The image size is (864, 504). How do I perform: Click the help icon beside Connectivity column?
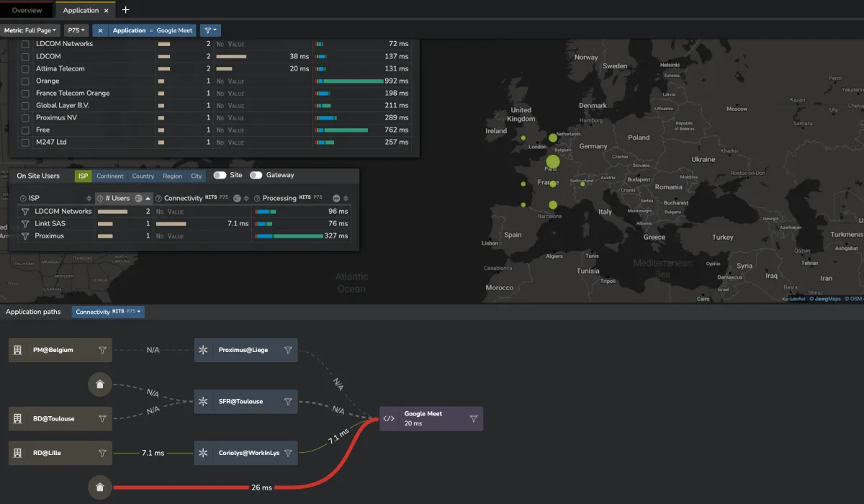coord(159,198)
